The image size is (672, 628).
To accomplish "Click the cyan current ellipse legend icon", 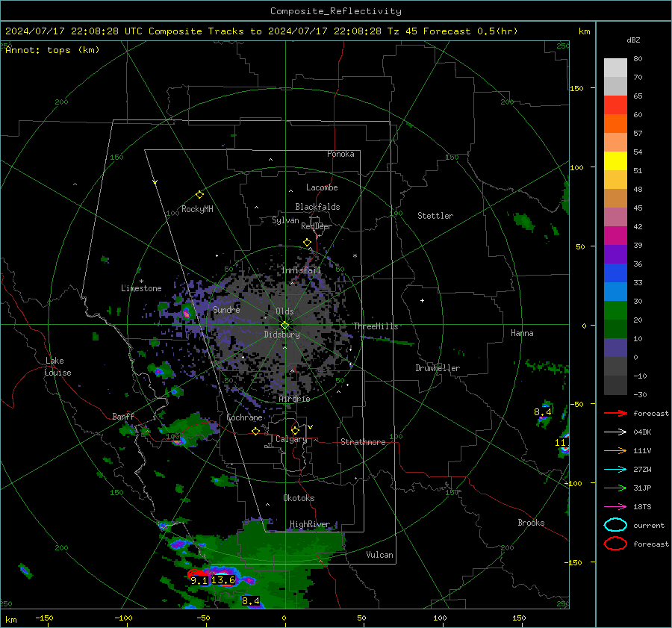I will click(615, 525).
